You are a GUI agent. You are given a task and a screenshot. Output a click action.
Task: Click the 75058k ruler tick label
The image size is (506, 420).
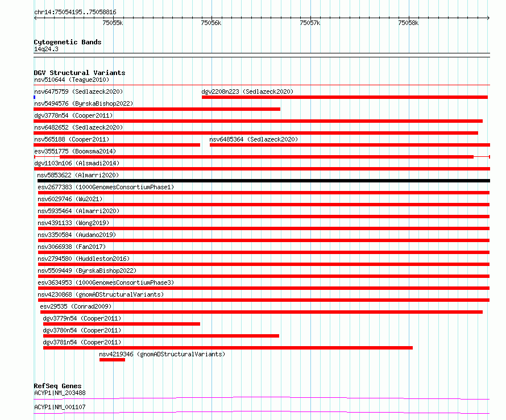[x=408, y=23]
